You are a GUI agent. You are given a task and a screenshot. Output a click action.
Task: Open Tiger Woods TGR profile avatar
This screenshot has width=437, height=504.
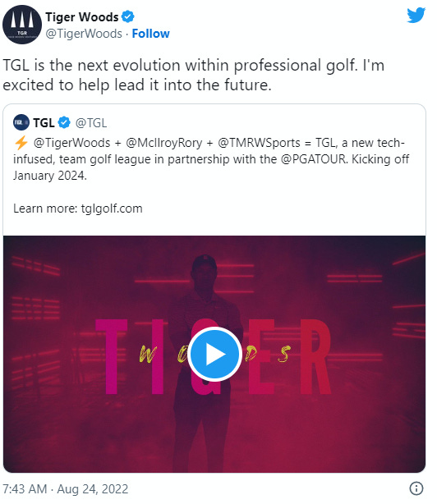[x=22, y=25]
